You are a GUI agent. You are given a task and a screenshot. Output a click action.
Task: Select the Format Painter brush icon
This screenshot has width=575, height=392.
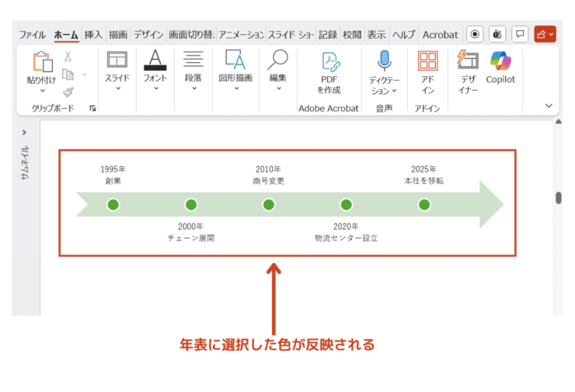(68, 92)
